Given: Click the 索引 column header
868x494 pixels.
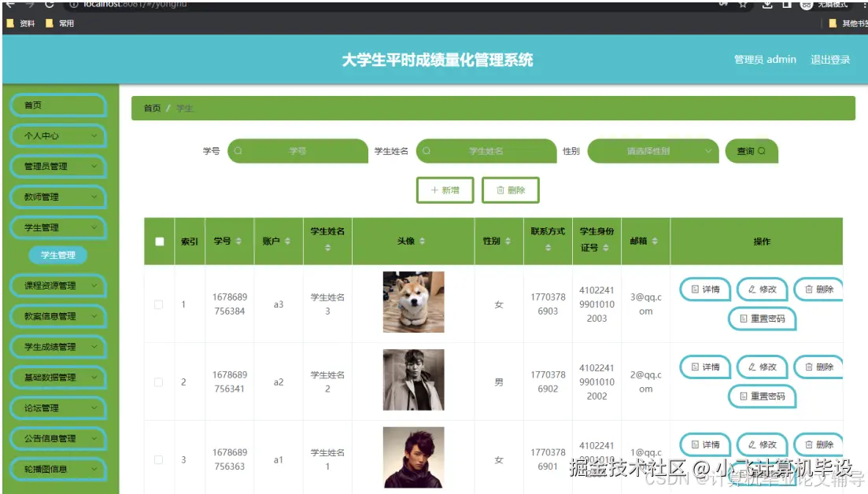Looking at the screenshot, I should [x=190, y=241].
